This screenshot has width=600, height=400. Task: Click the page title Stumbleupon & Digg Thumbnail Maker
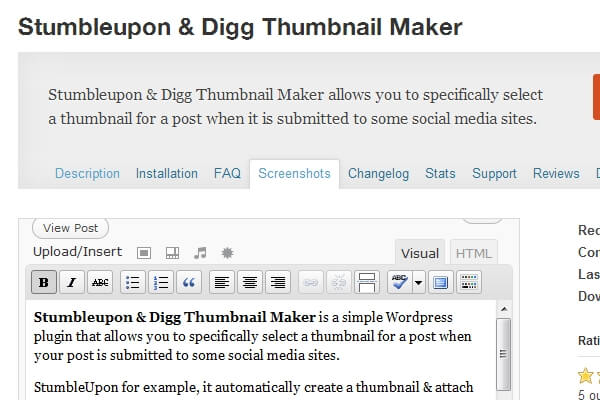point(240,28)
